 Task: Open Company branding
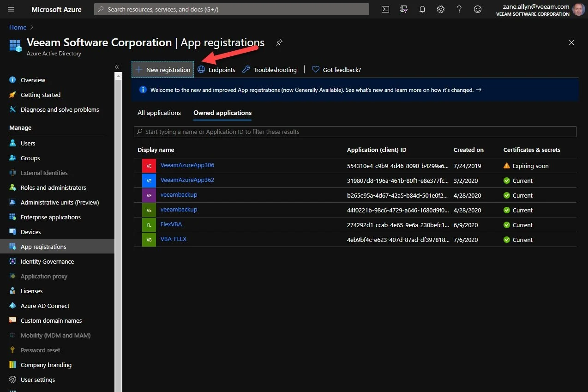coord(46,365)
